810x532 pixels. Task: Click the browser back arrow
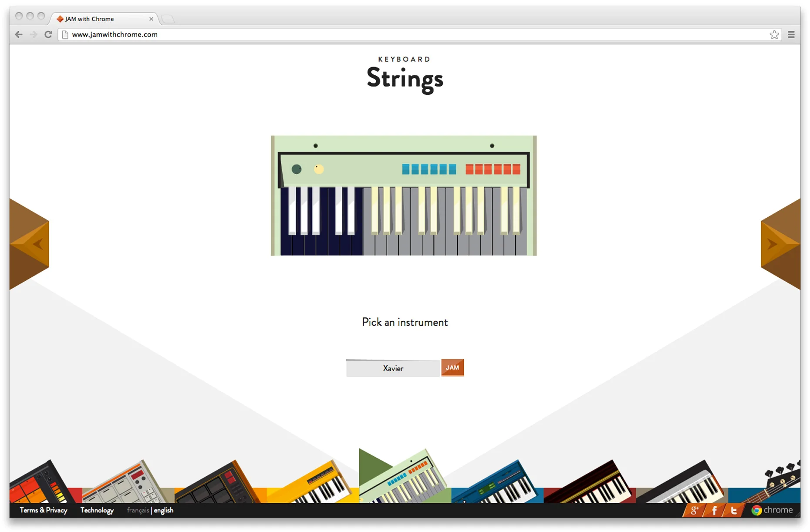[19, 34]
